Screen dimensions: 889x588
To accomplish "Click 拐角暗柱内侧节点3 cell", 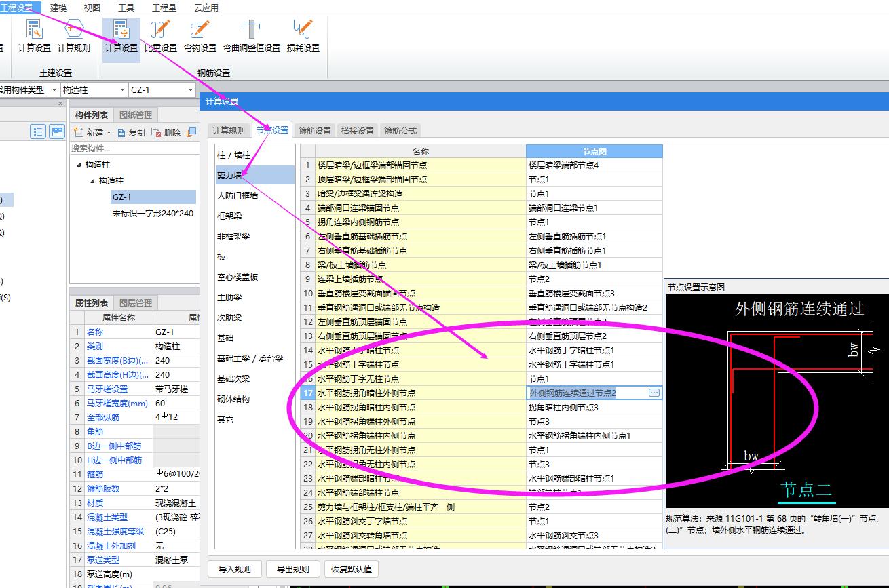I will pyautogui.click(x=594, y=407).
